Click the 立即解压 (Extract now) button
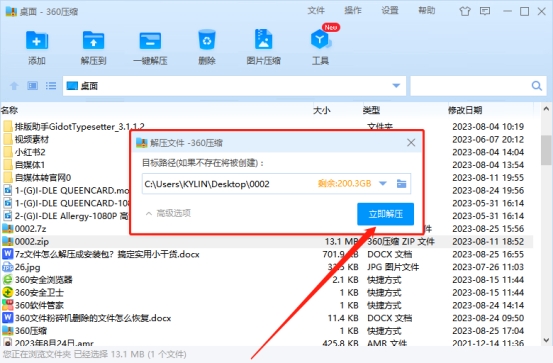 click(385, 214)
